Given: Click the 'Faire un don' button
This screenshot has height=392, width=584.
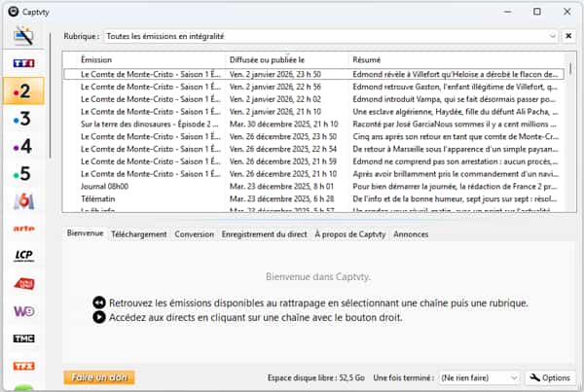Looking at the screenshot, I should (99, 377).
